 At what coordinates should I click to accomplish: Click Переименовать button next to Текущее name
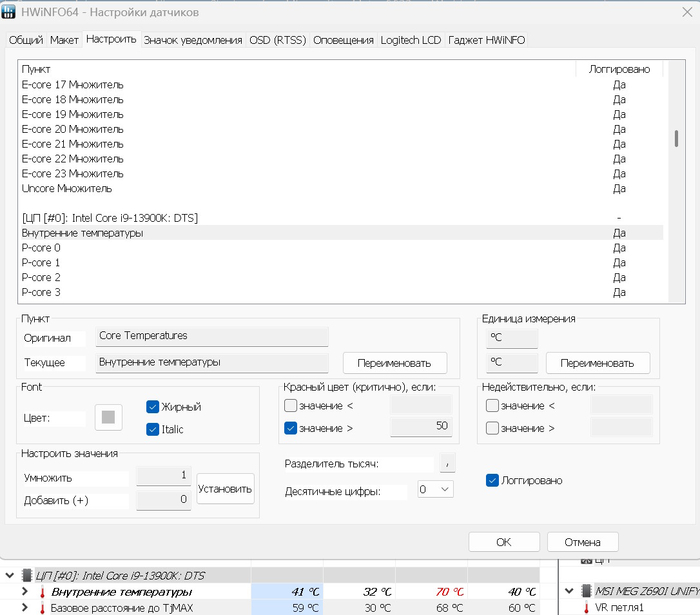(394, 363)
